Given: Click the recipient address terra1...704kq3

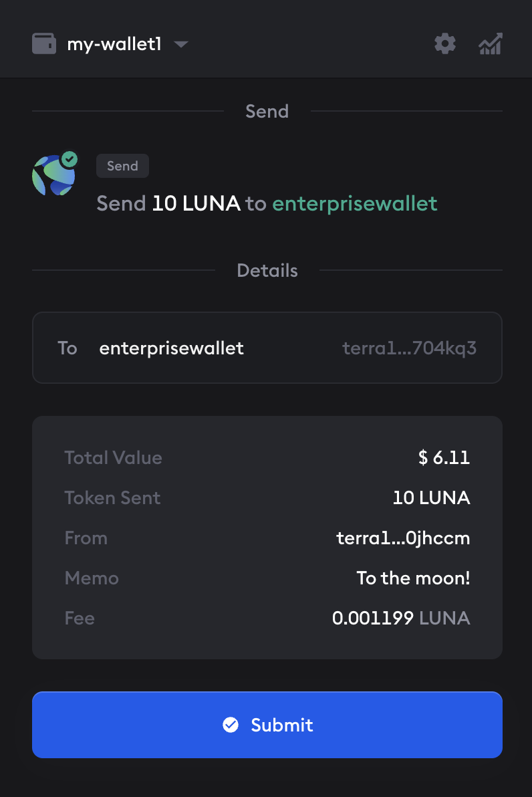Looking at the screenshot, I should (x=409, y=348).
